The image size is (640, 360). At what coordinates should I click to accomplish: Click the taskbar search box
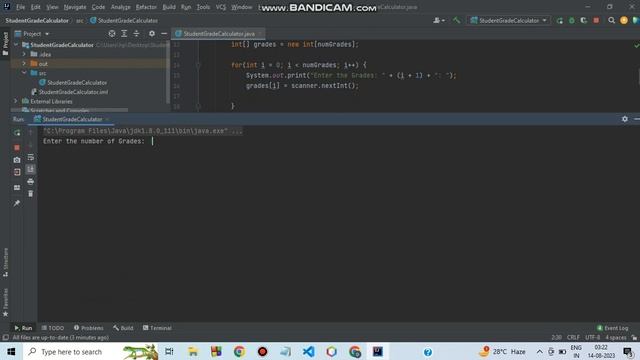point(91,351)
